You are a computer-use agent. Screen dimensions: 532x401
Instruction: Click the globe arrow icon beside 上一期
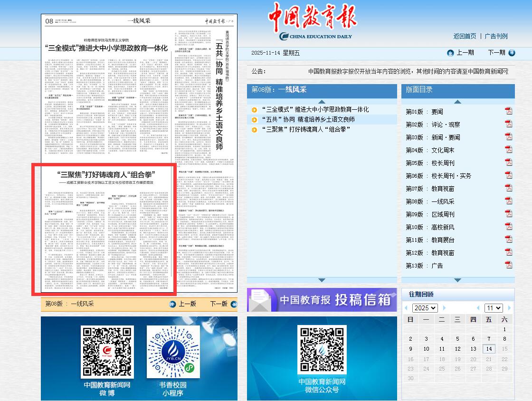tap(450, 53)
